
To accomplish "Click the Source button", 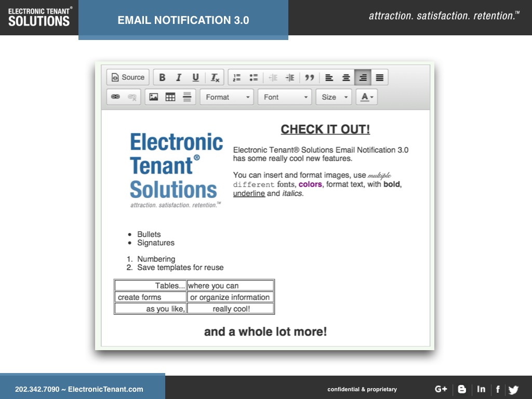I will [x=128, y=77].
